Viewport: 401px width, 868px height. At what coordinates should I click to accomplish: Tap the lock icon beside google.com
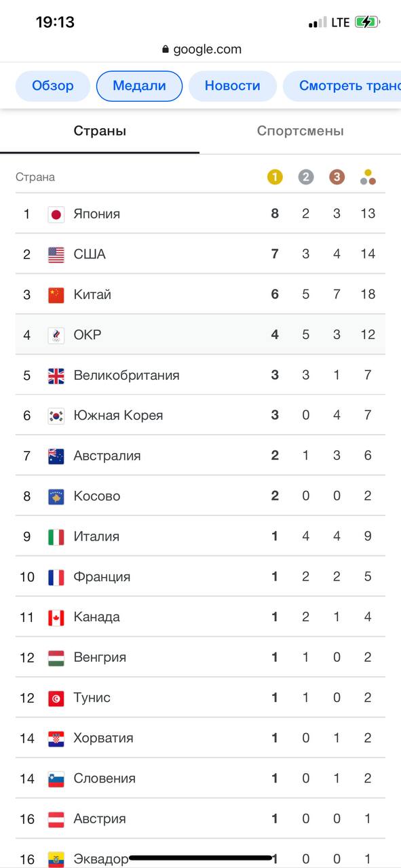(x=165, y=50)
